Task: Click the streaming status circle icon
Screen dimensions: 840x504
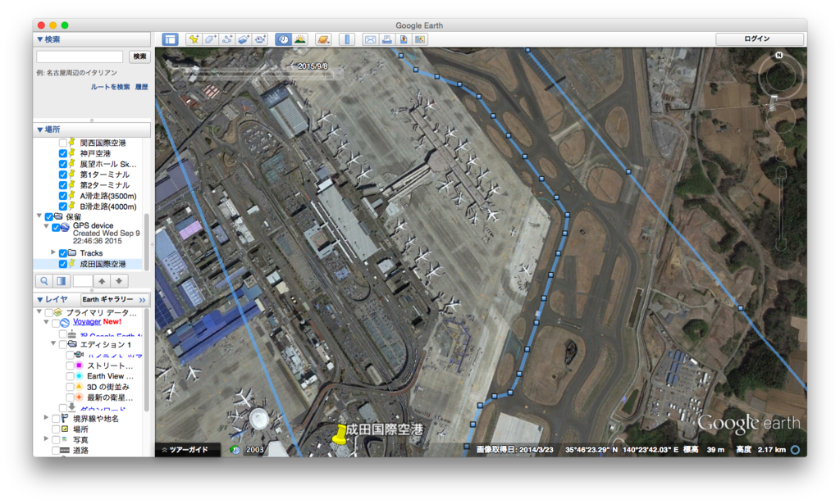Action: [x=796, y=449]
